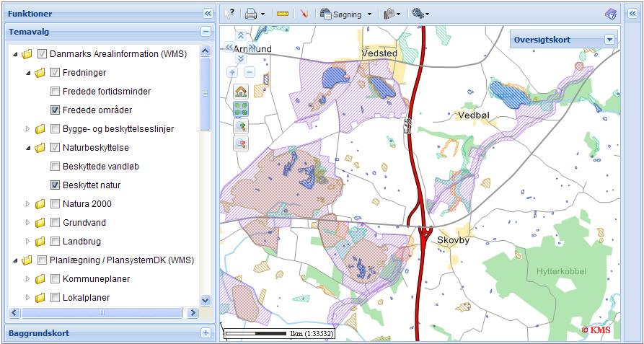Collapse Danmarks Arealinformation tree node
Image resolution: width=644 pixels, height=344 pixels.
16,54
